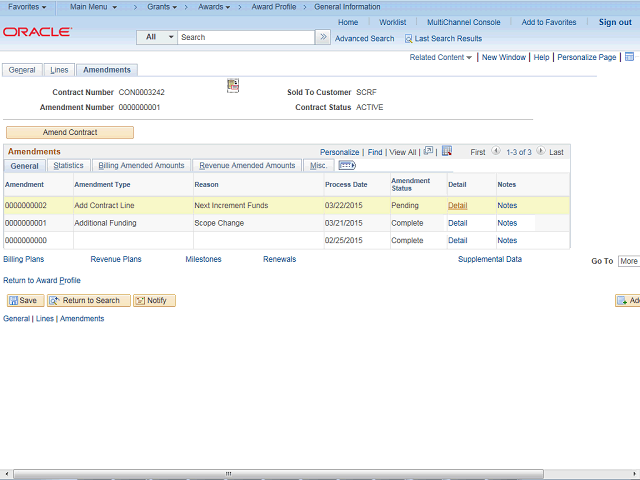This screenshot has height=480, width=640.
Task: Go to next row arrow in grid
Action: click(x=540, y=151)
